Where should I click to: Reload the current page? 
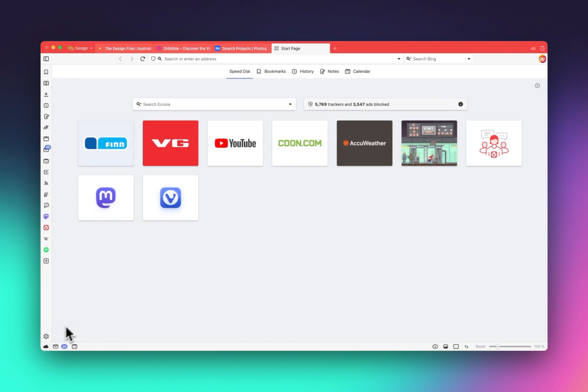click(143, 59)
